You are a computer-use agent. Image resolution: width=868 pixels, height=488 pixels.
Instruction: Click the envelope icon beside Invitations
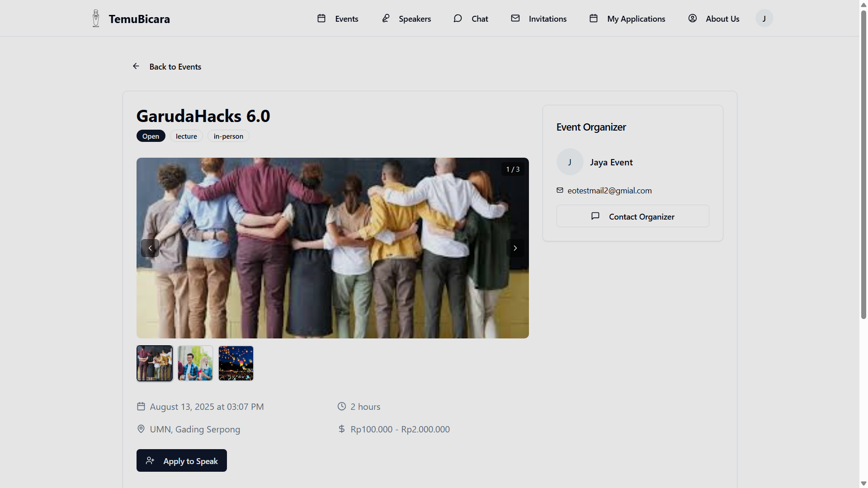[515, 19]
